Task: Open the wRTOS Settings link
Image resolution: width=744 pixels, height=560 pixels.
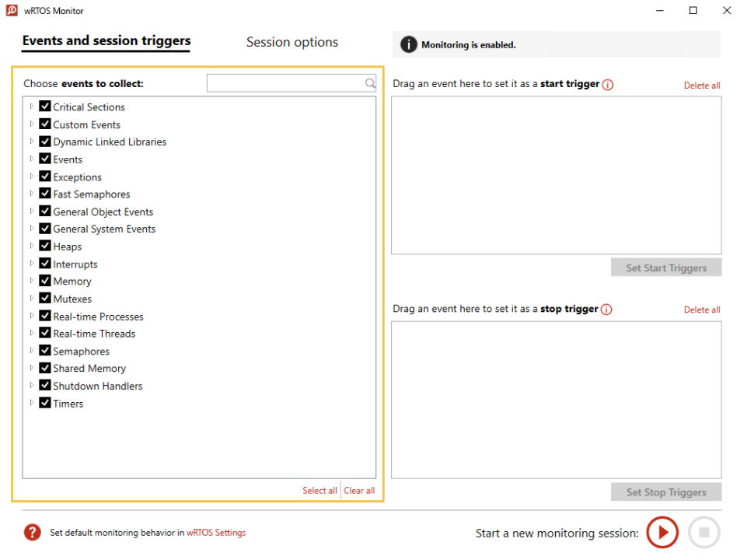Action: click(216, 533)
